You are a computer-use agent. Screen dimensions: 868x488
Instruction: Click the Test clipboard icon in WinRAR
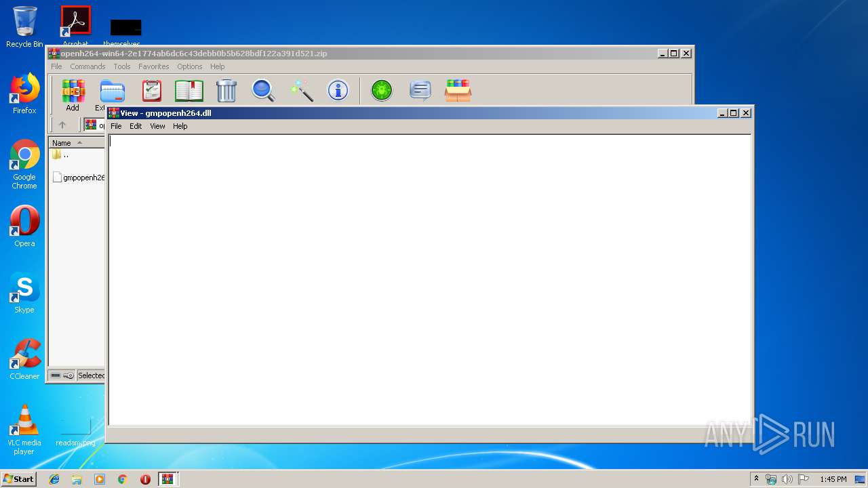click(x=151, y=91)
